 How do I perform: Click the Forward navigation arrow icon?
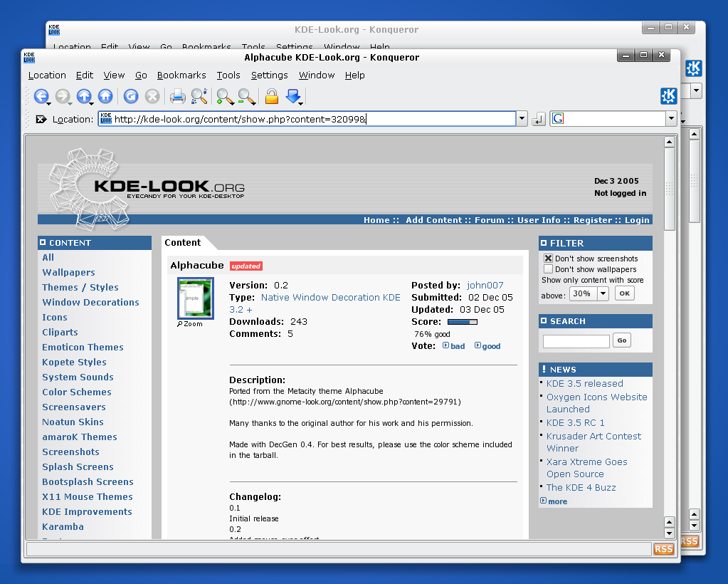(62, 96)
